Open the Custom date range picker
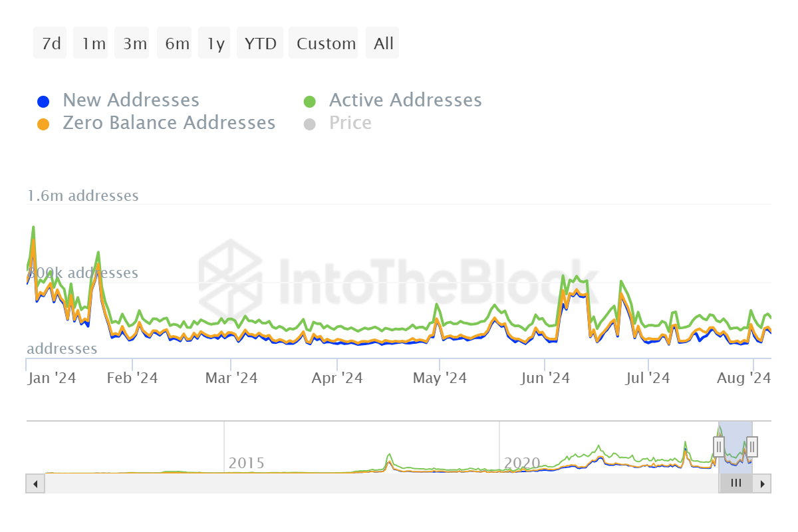 click(326, 44)
